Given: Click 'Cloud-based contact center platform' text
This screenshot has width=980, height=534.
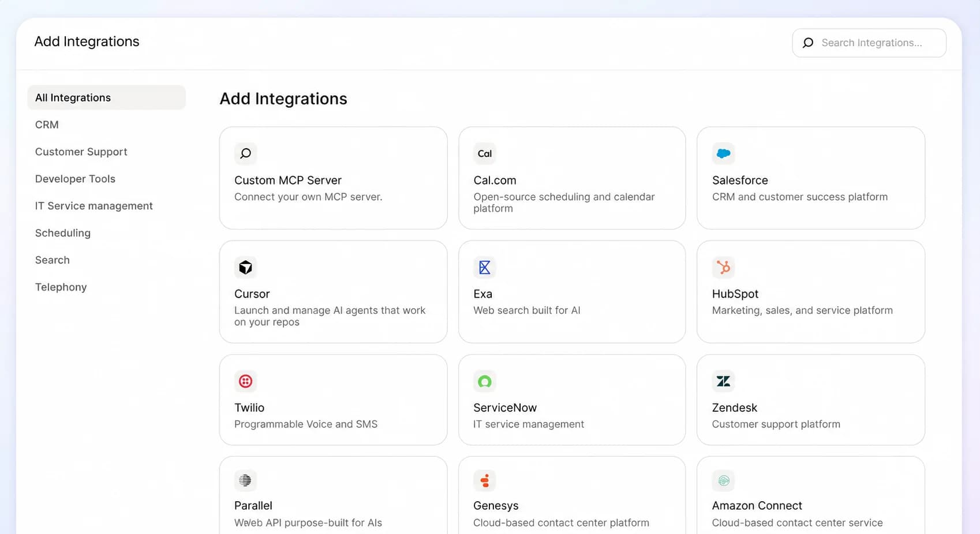Looking at the screenshot, I should point(561,523).
